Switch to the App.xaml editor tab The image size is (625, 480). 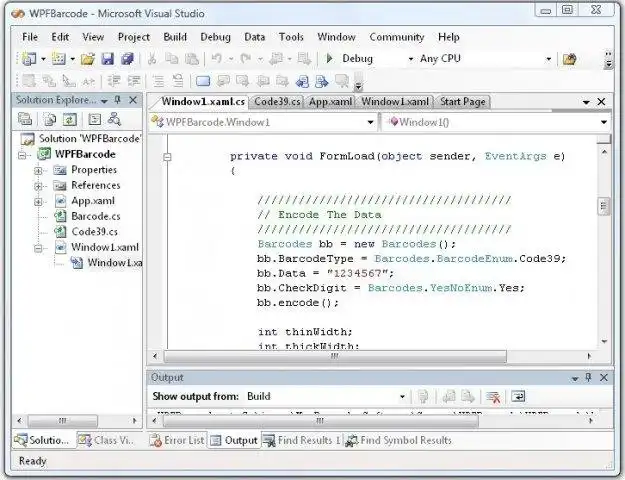pos(330,102)
